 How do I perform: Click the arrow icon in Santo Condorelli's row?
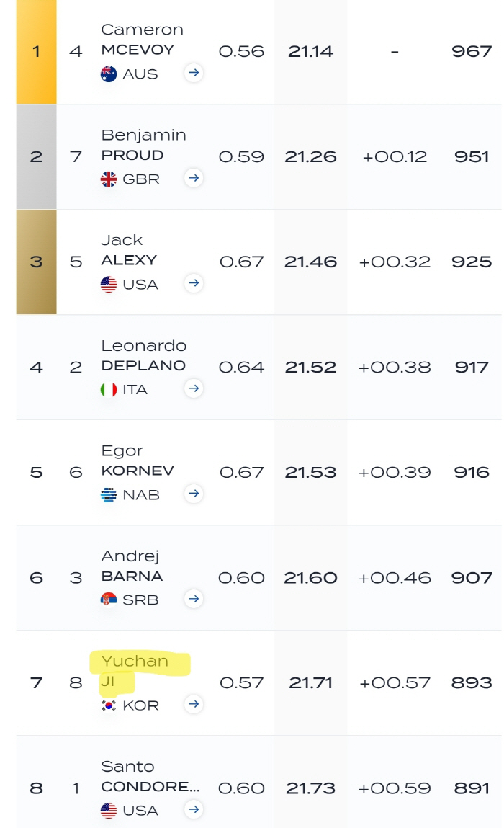coord(194,809)
